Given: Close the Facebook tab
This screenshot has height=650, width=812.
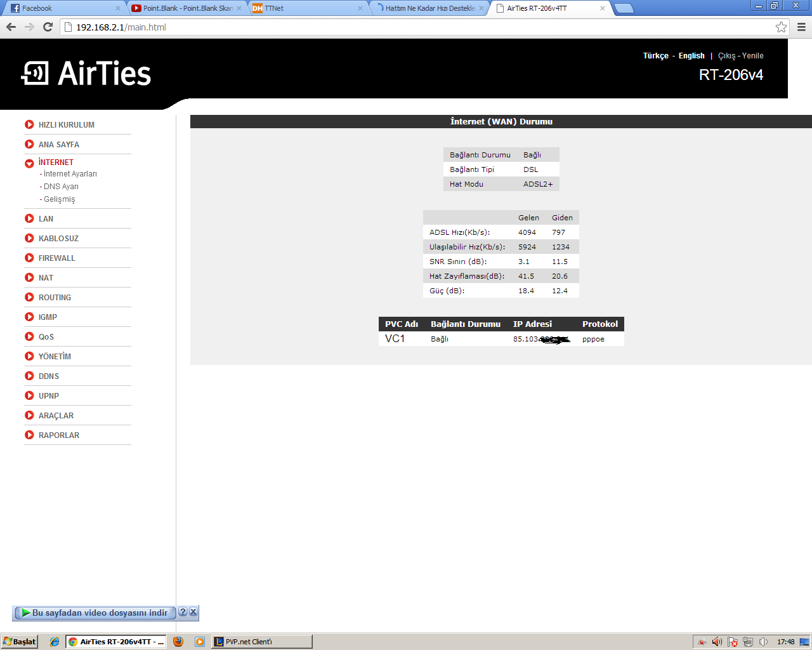Looking at the screenshot, I should [x=117, y=8].
